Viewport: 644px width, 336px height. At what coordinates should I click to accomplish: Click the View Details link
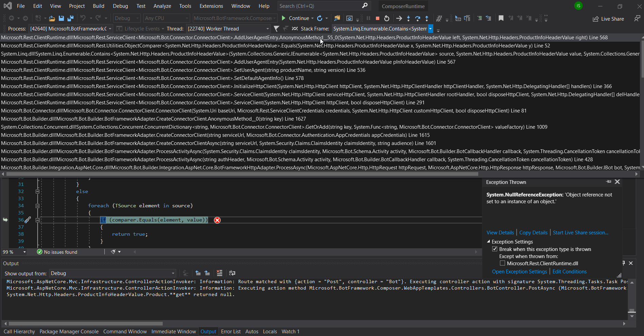[500, 232]
